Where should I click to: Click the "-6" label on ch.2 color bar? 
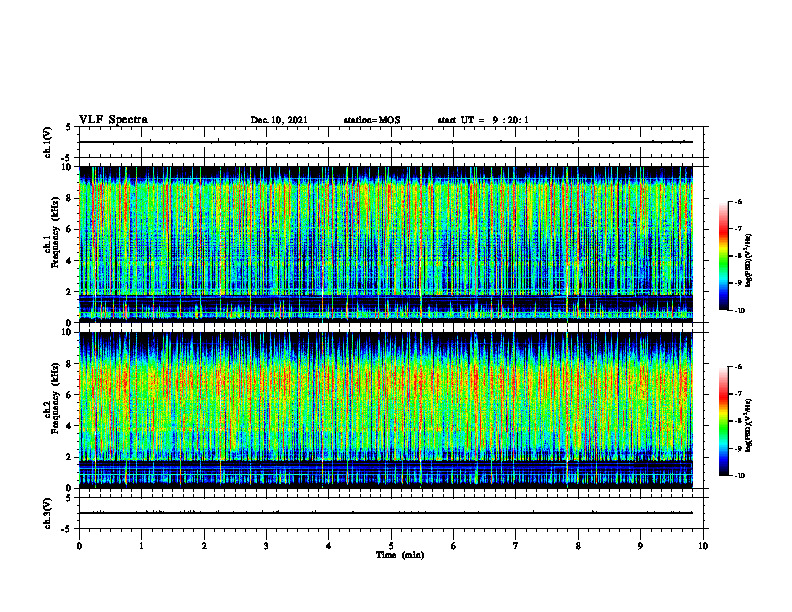tap(738, 367)
